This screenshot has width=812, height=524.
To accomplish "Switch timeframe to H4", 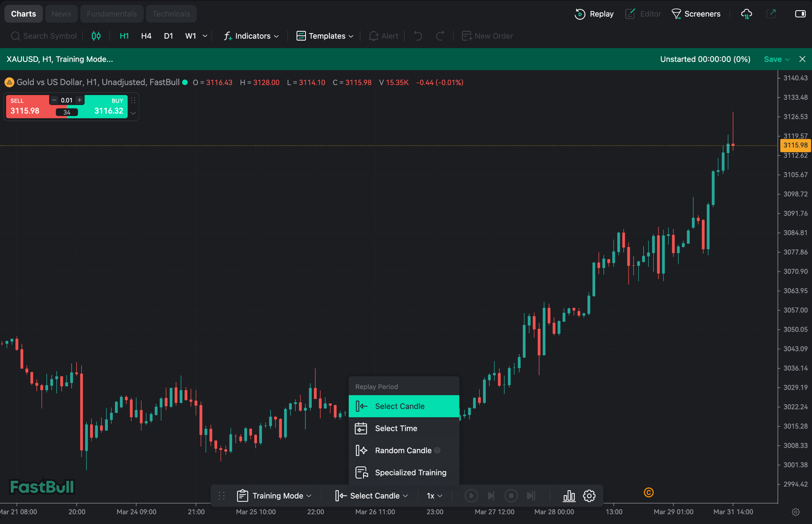I will [146, 36].
